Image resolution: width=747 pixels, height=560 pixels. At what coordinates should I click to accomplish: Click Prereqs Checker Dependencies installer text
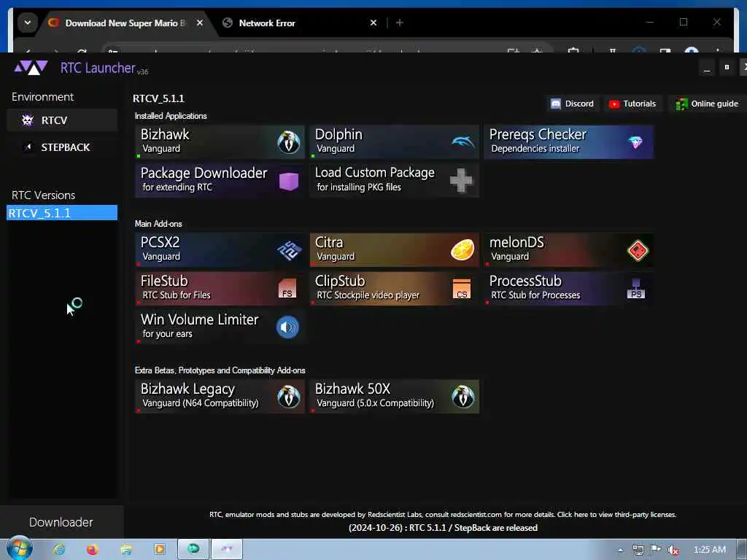tap(535, 149)
